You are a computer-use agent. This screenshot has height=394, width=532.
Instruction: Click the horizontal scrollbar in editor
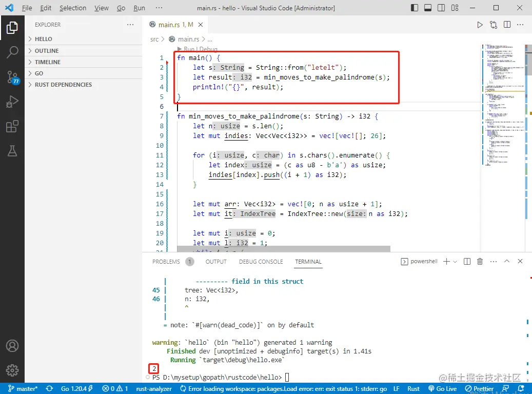284,249
